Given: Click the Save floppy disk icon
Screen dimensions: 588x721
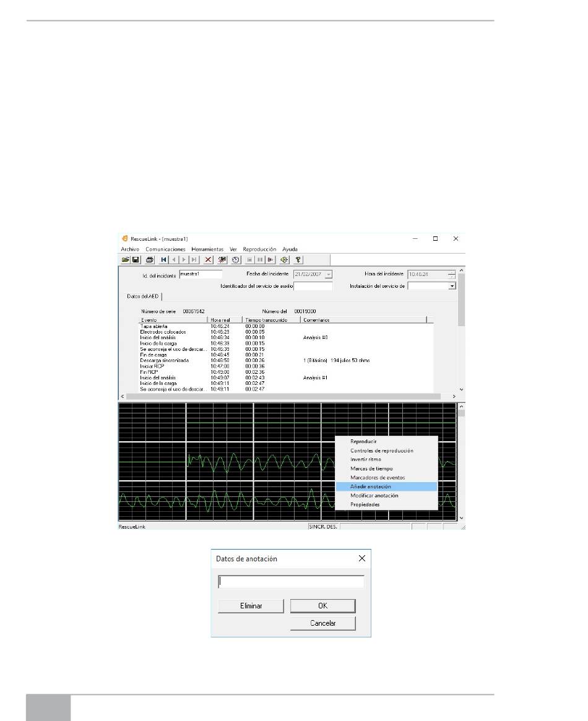Looking at the screenshot, I should [136, 260].
